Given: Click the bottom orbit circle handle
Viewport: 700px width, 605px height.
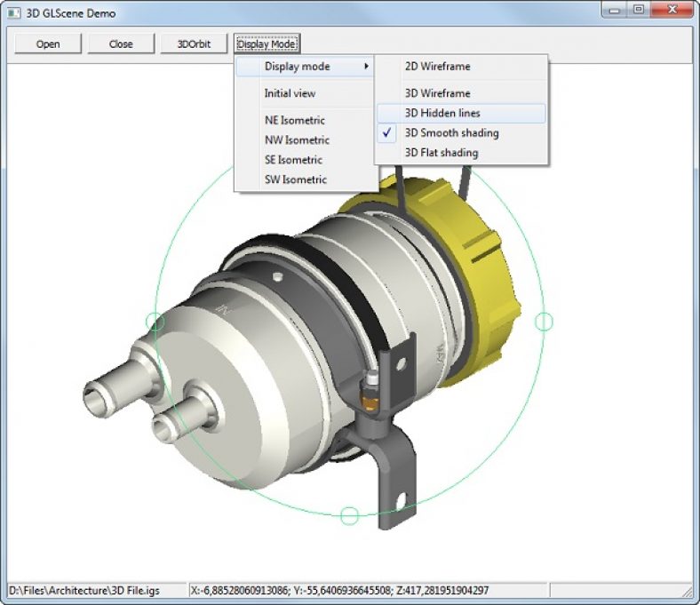Looking at the screenshot, I should coord(349,515).
